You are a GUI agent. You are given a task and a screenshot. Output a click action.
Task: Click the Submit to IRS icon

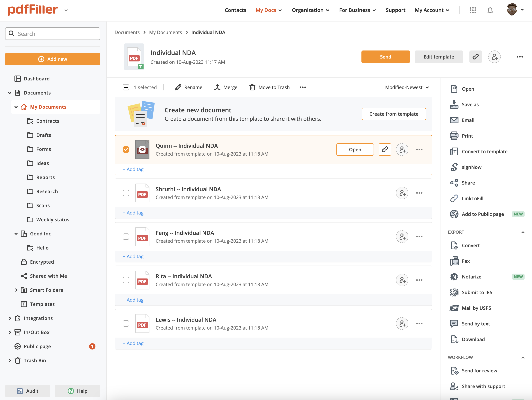click(x=454, y=292)
